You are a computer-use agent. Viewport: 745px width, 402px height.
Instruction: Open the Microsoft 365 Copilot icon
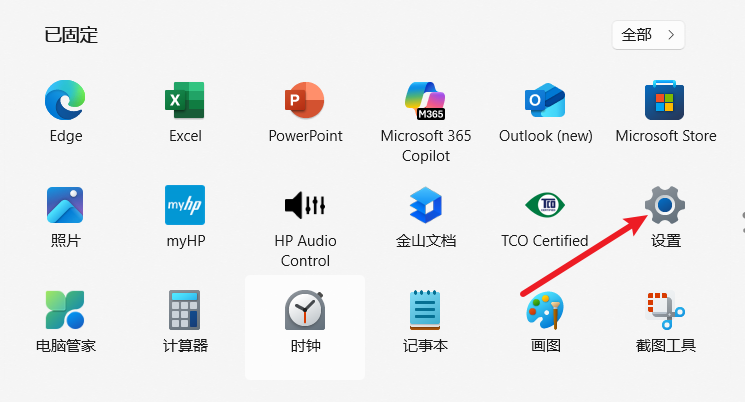(425, 100)
